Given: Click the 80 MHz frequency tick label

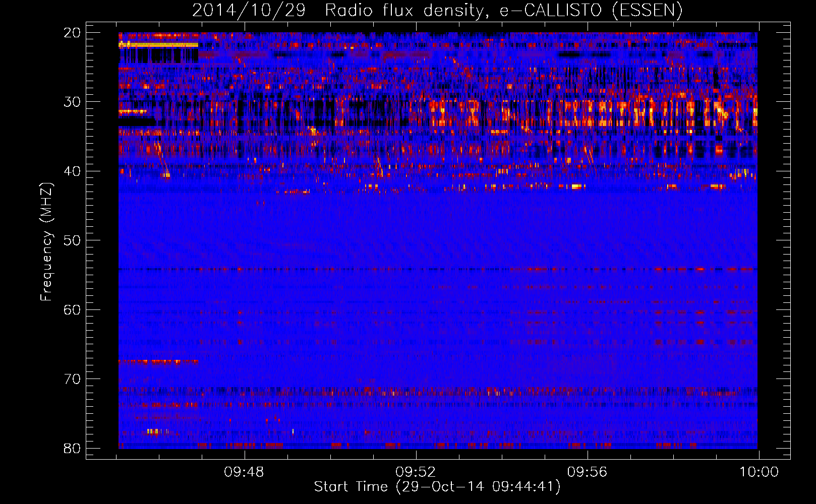Looking at the screenshot, I should pyautogui.click(x=72, y=448).
